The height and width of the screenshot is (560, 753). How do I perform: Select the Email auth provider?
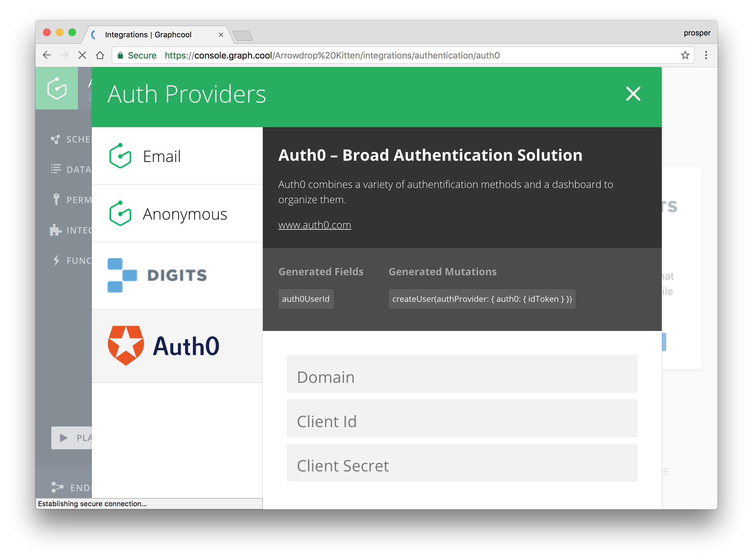177,156
